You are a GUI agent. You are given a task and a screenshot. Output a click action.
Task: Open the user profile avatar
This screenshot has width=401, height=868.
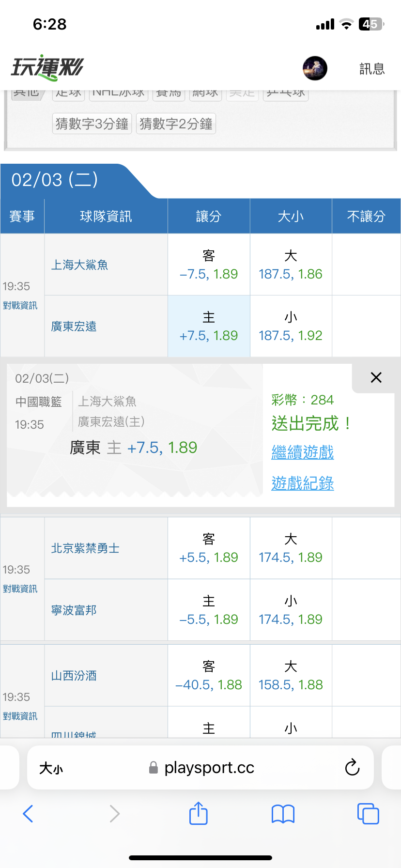315,68
